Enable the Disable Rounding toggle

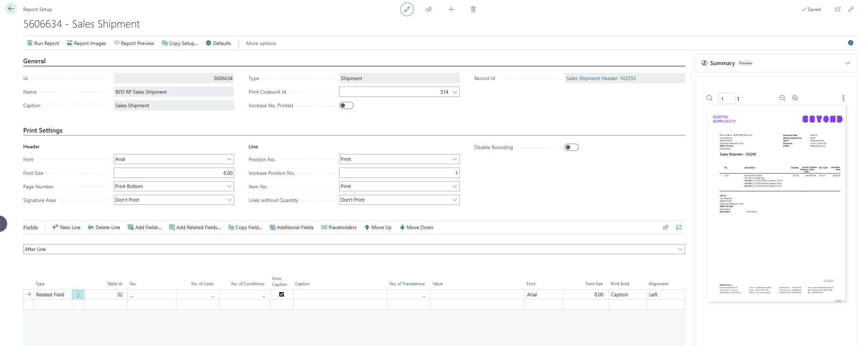tap(571, 147)
